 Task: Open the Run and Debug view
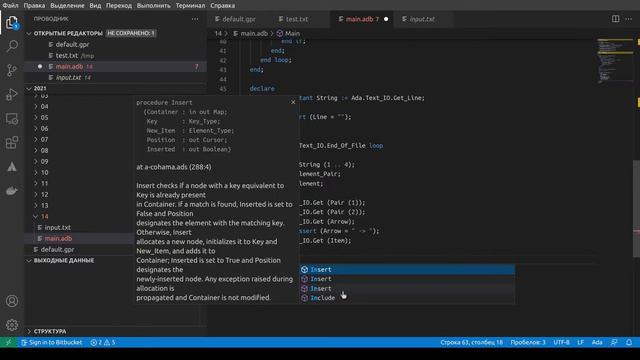pyautogui.click(x=12, y=94)
